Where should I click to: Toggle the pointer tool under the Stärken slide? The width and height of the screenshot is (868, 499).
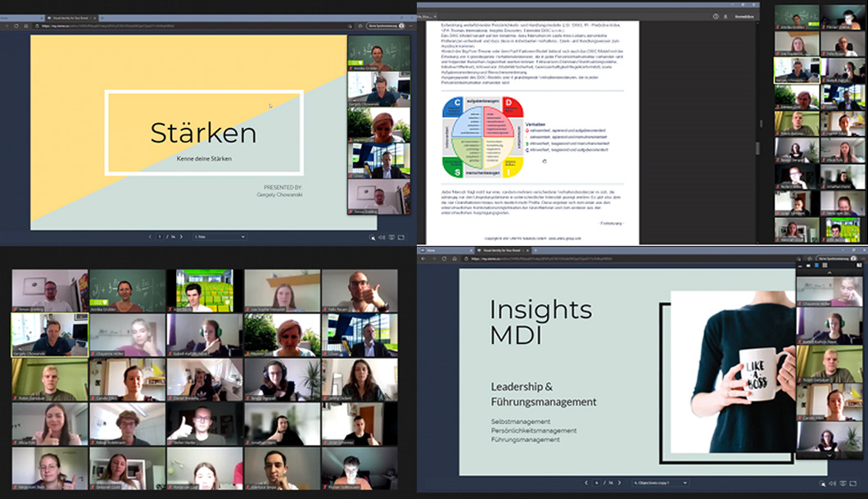coord(373,237)
